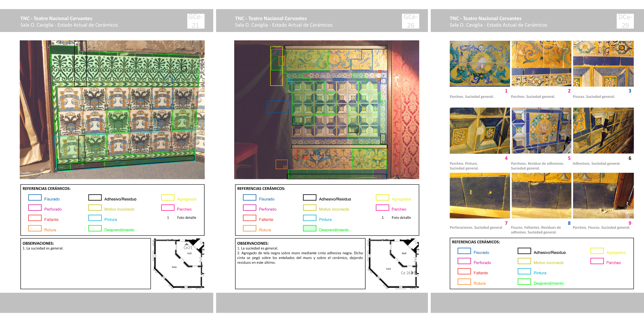
Task: Click the 'Pintura' label in GCe-21 legend
Action: 111,219
